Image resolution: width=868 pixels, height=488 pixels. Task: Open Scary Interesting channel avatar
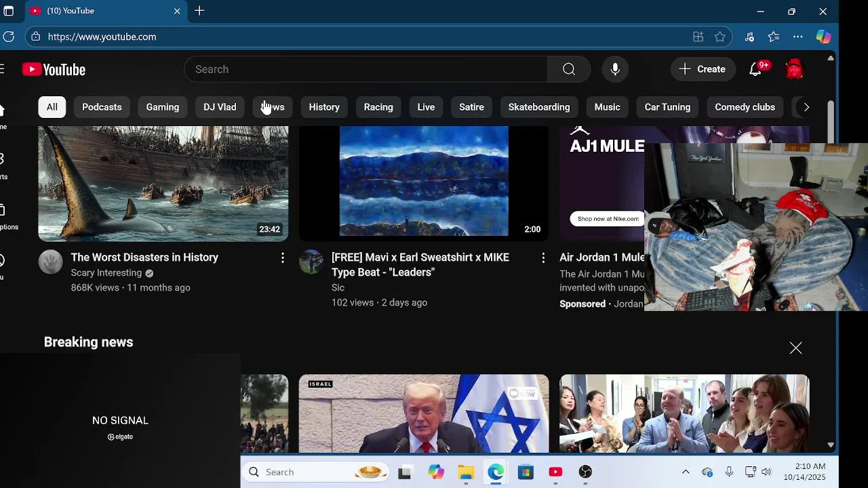pos(50,262)
